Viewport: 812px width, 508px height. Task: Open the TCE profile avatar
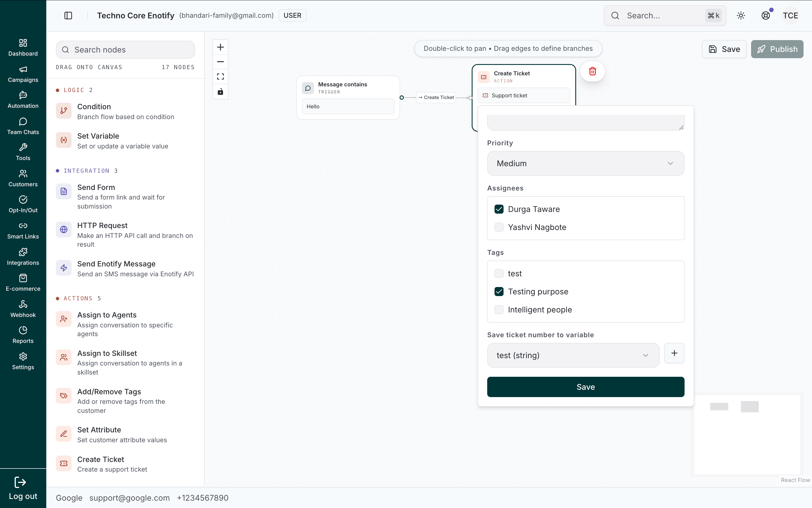(x=791, y=16)
